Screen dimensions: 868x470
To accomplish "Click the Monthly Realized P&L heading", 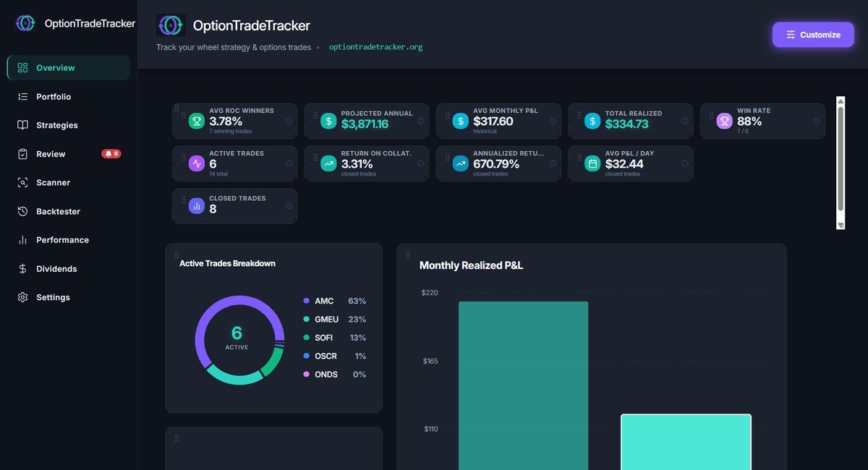I will pos(471,265).
